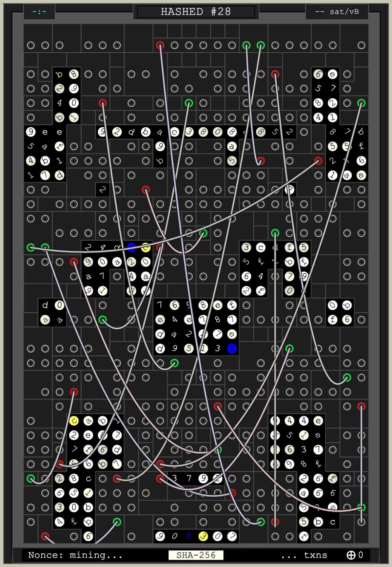
Task: Click the 'd' character in small d0 block
Action: click(x=45, y=305)
